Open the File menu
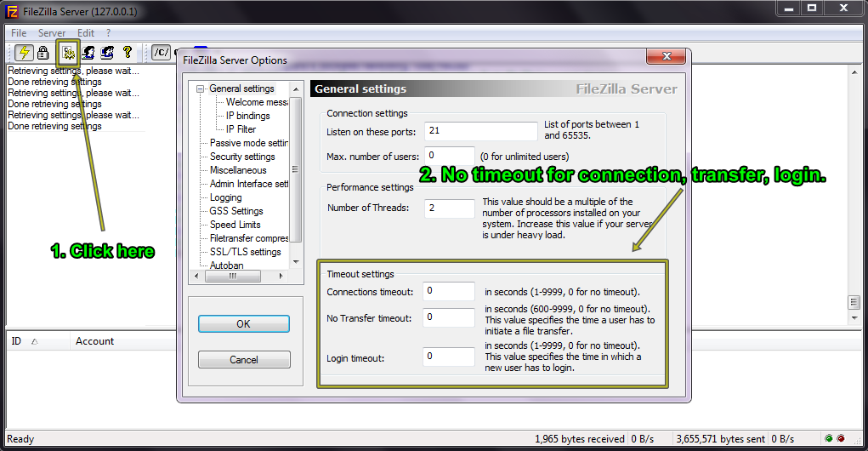Image resolution: width=868 pixels, height=451 pixels. coord(18,32)
